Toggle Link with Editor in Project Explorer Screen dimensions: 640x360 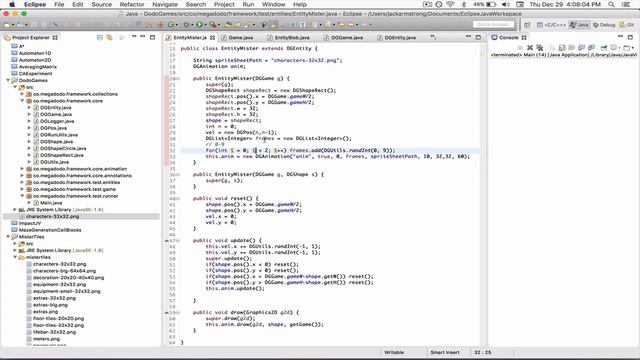109,38
